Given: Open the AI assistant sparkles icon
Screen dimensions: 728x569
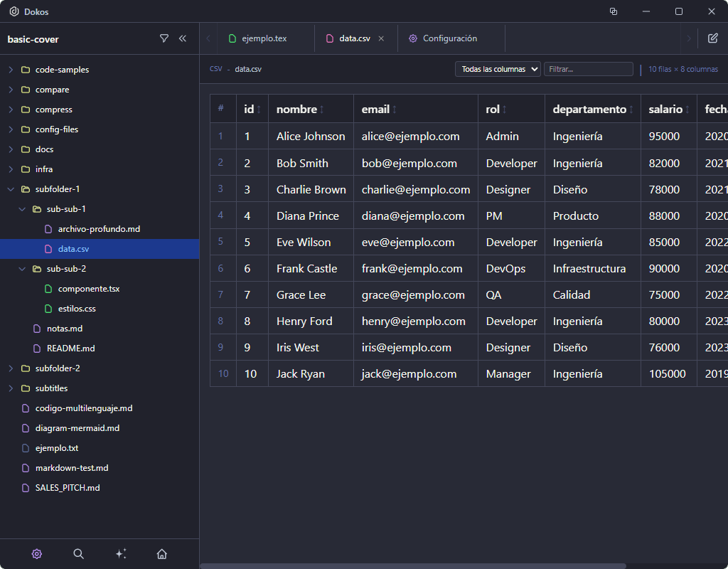Looking at the screenshot, I should (x=121, y=553).
